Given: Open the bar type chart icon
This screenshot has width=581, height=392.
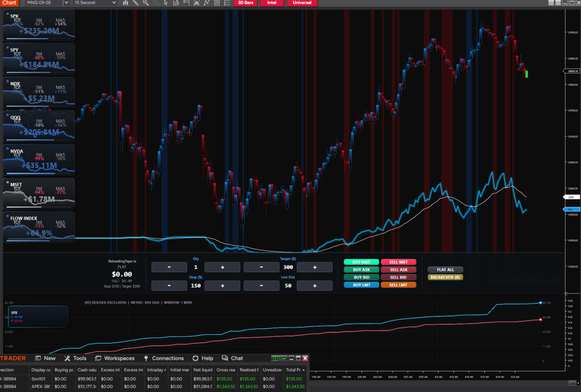Looking at the screenshot, I should [x=126, y=3].
